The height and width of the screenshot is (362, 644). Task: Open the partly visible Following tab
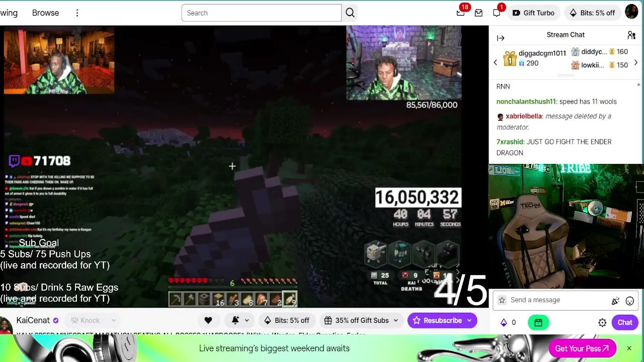(x=9, y=13)
